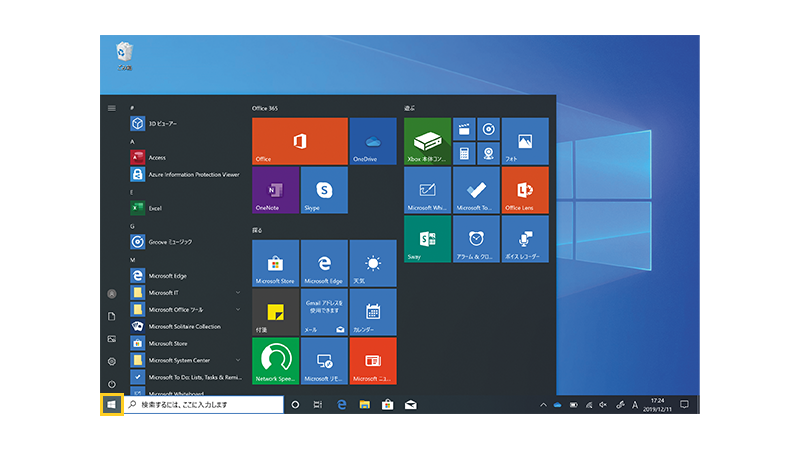This screenshot has width=800, height=450.
Task: Open Documents from the Start sidebar
Action: (112, 316)
